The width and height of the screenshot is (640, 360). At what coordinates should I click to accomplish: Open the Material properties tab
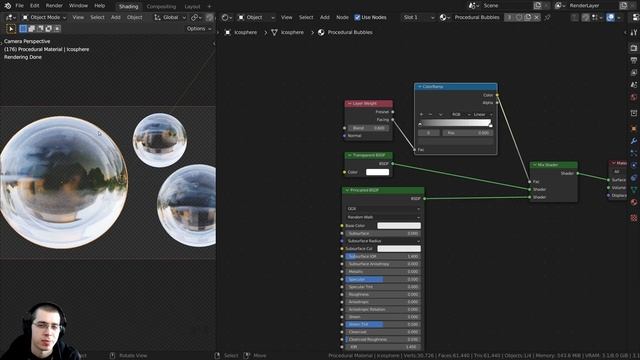pos(634,202)
